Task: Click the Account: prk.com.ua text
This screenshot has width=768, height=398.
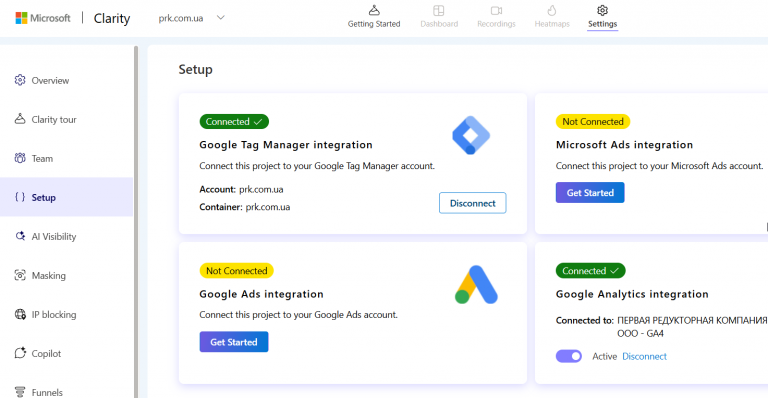Action: tap(241, 189)
